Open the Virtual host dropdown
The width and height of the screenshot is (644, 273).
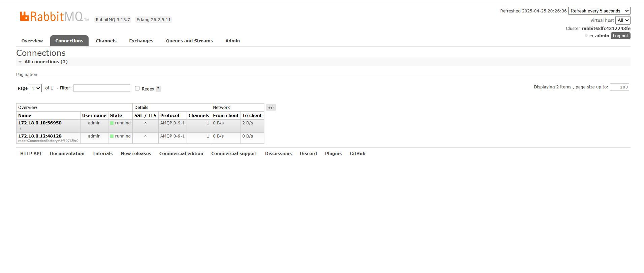pos(623,20)
